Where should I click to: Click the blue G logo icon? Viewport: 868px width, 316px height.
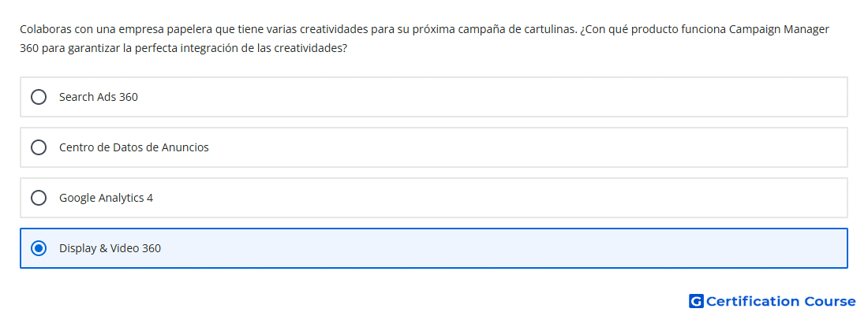tap(696, 301)
